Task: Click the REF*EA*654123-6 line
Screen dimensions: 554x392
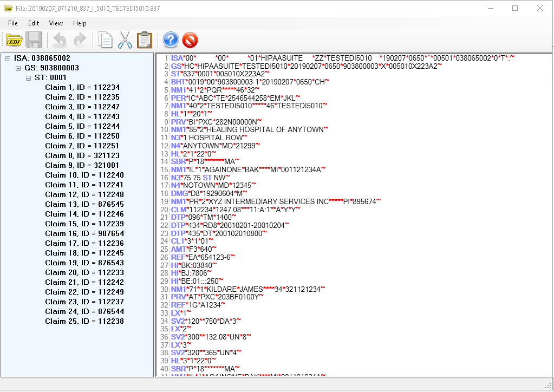Action: (203, 257)
